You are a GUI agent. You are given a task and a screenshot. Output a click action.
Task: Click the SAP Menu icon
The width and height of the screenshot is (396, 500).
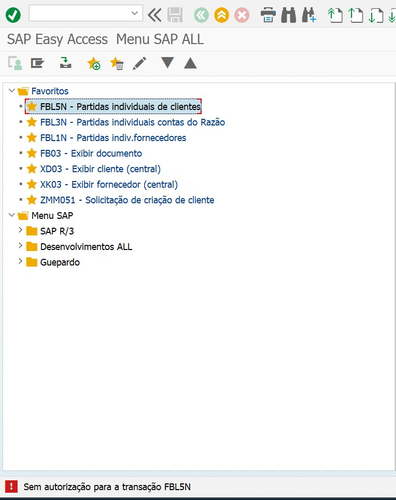click(37, 63)
